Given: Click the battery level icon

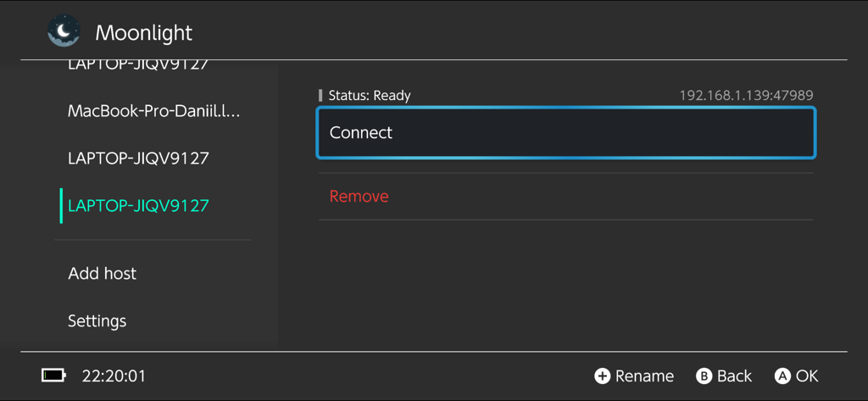Looking at the screenshot, I should point(54,376).
